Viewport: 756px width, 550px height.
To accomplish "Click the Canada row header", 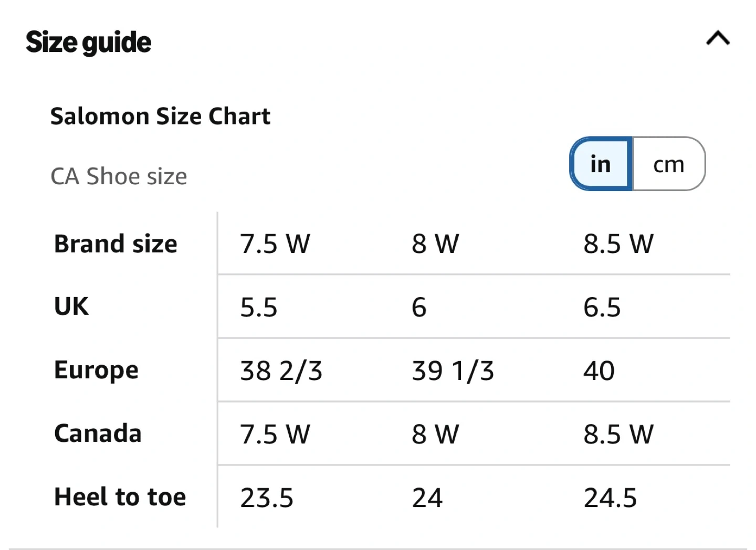I will (x=98, y=433).
